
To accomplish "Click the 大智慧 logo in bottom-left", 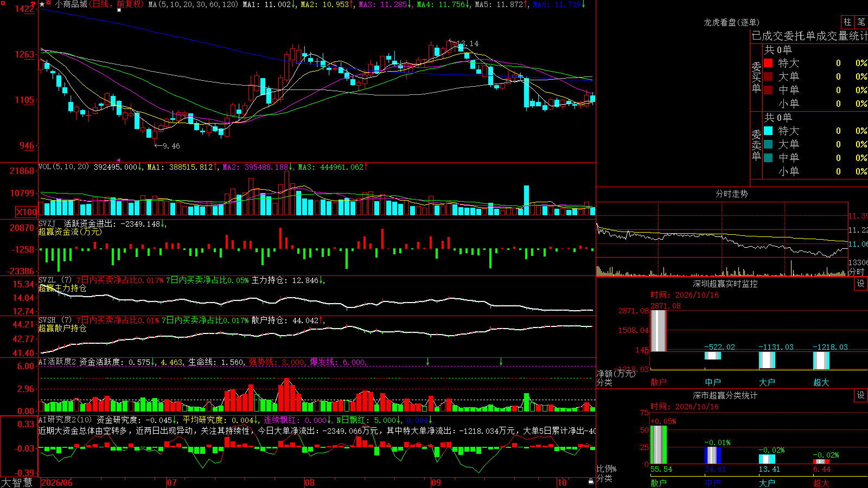I will point(17,483).
